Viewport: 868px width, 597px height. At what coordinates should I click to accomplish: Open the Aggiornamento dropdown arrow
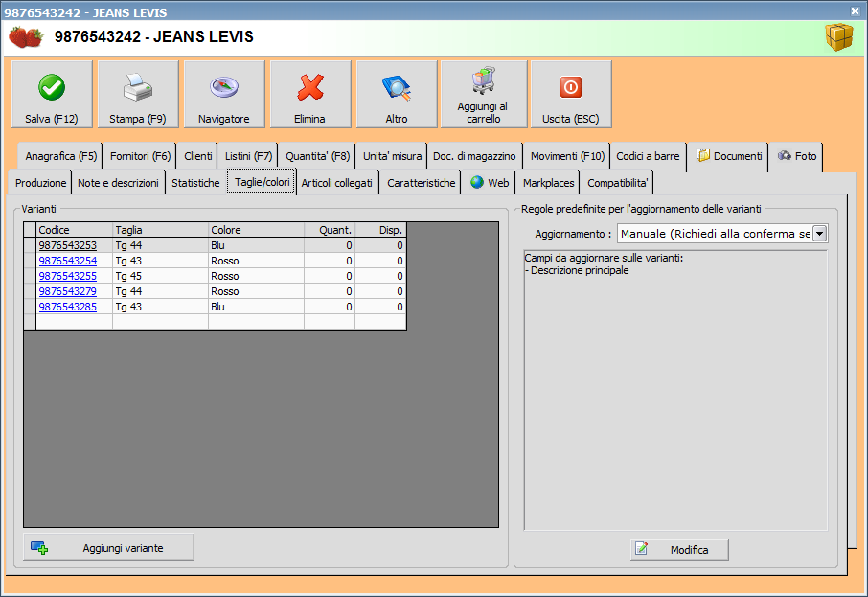click(x=820, y=234)
